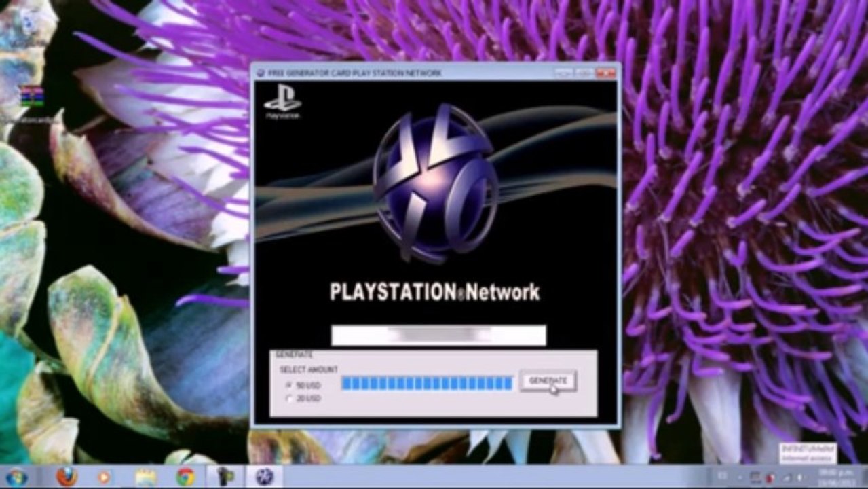The image size is (868, 489).
Task: Launch Google Chrome from the taskbar
Action: tap(185, 477)
